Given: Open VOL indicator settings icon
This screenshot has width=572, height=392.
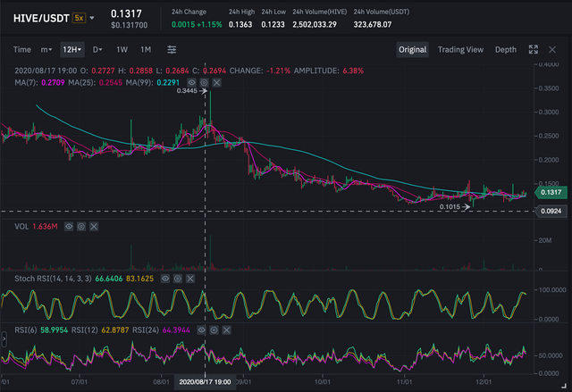Looking at the screenshot, I should [81, 227].
